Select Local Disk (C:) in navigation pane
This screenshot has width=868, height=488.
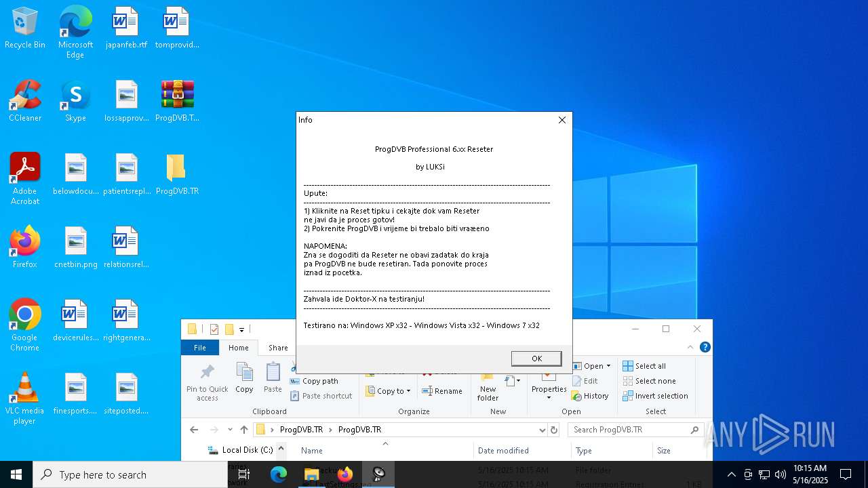(x=240, y=450)
